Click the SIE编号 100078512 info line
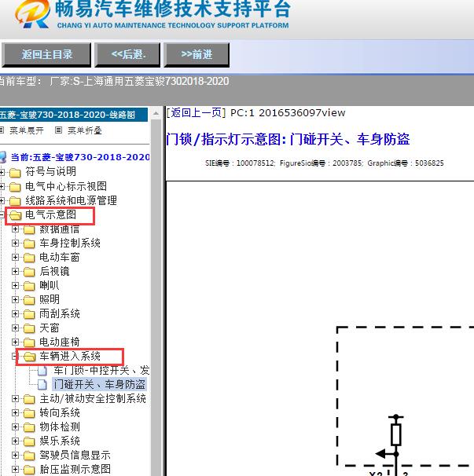Screen dimensions: 474x476 click(x=324, y=163)
